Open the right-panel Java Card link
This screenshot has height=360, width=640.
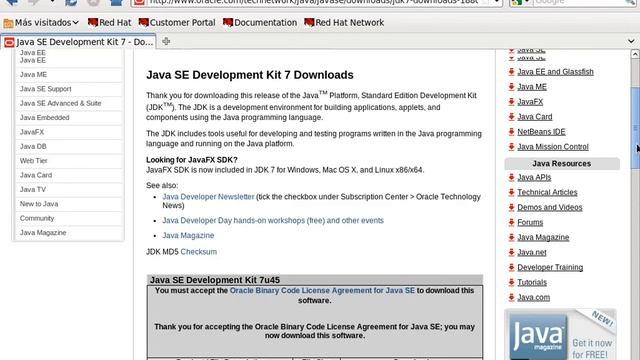point(535,117)
